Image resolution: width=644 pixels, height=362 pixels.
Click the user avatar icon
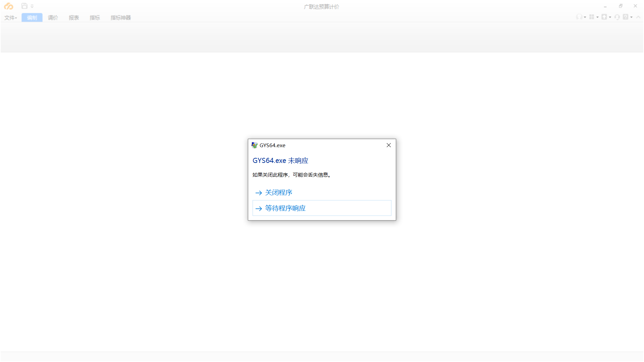(579, 17)
